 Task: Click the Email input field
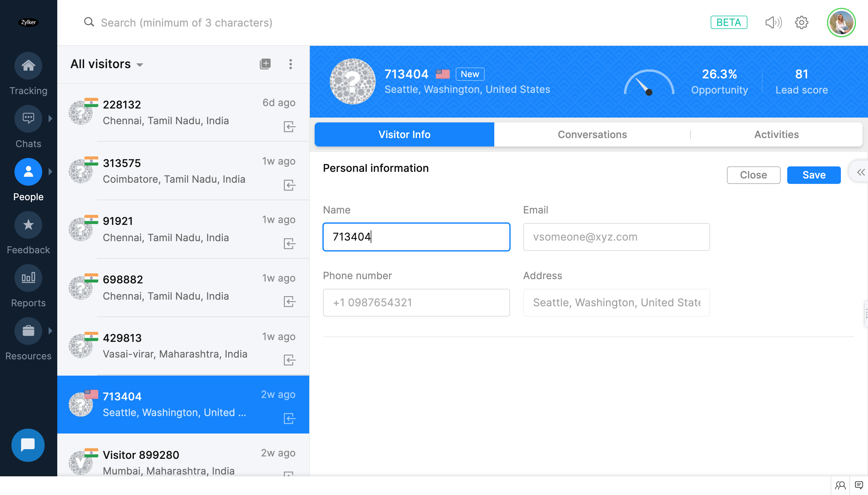coord(616,237)
